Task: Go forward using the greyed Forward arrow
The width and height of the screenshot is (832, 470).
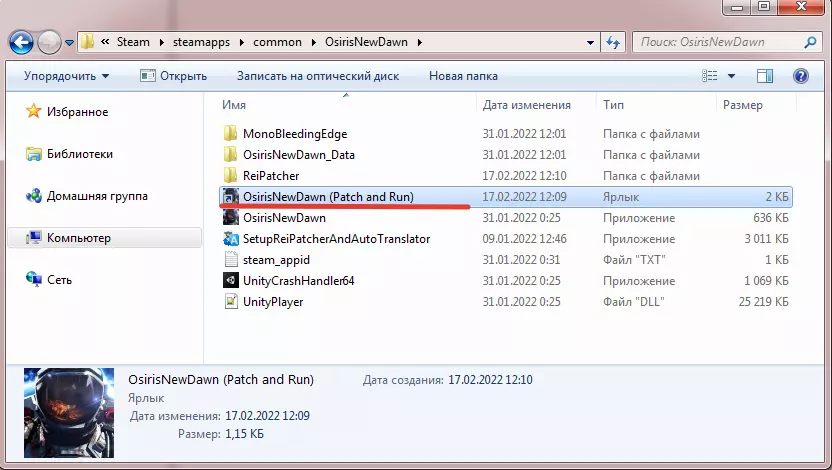Action: pos(49,42)
